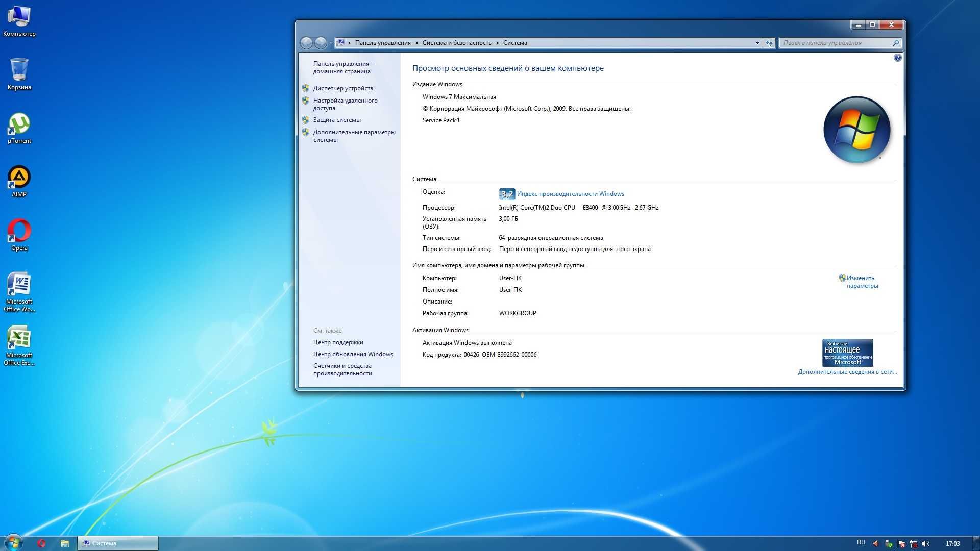Open the recent pages dropdown arrow

click(x=330, y=43)
